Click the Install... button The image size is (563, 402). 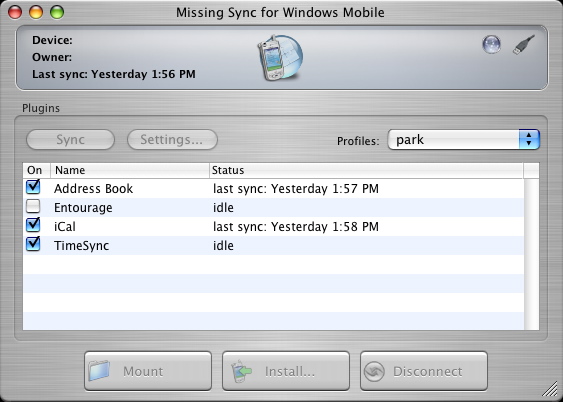point(286,371)
